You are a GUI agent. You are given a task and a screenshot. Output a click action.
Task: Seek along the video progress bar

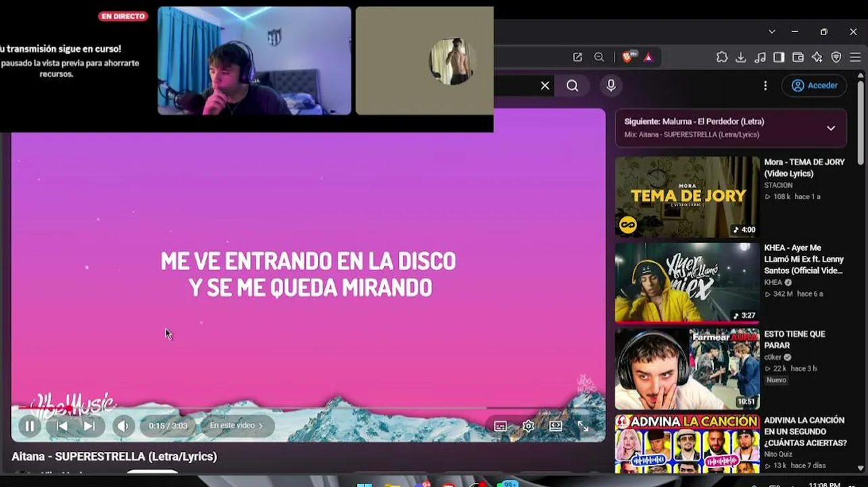click(x=308, y=409)
